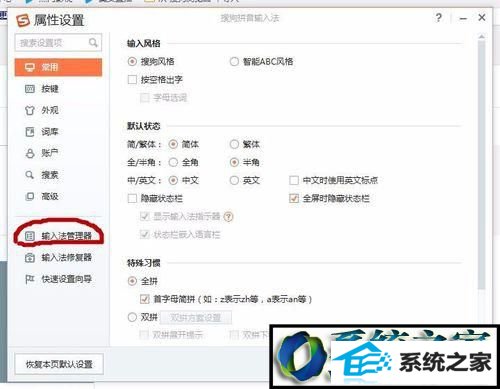Open the 常用 section via its monitor icon
Image resolution: width=500 pixels, height=389 pixels.
pos(30,68)
